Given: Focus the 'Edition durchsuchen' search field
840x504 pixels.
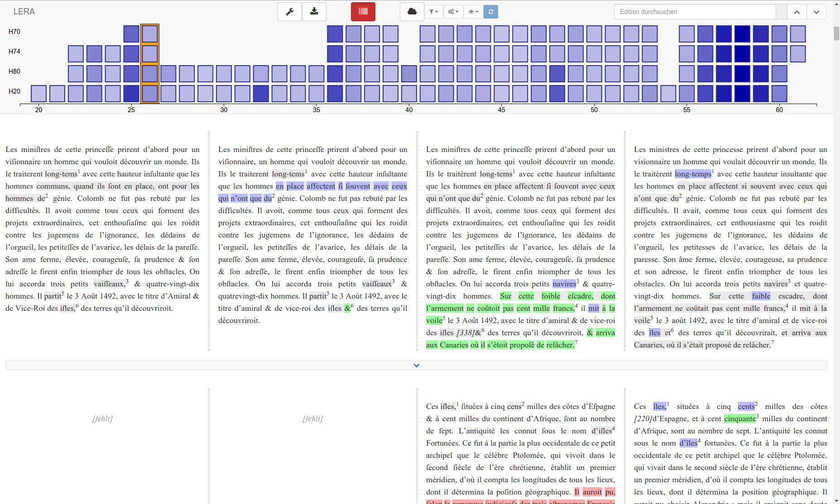Looking at the screenshot, I should [x=695, y=12].
